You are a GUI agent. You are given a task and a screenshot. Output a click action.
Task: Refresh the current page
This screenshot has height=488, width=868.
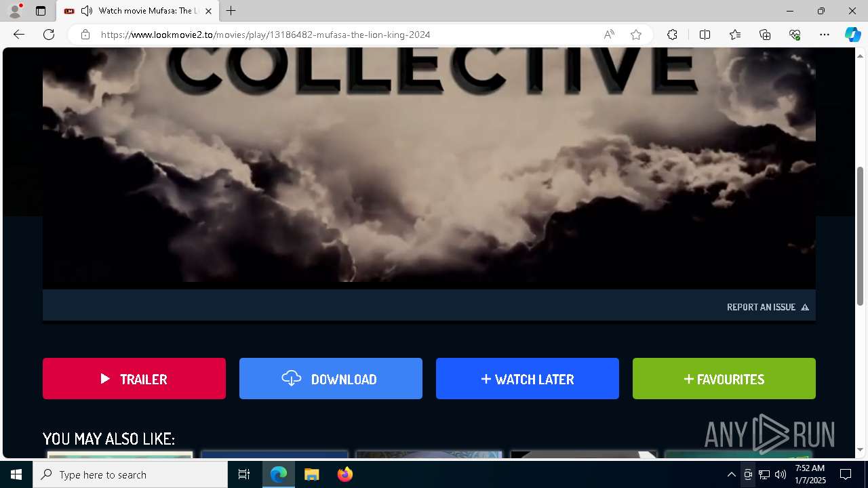[49, 35]
